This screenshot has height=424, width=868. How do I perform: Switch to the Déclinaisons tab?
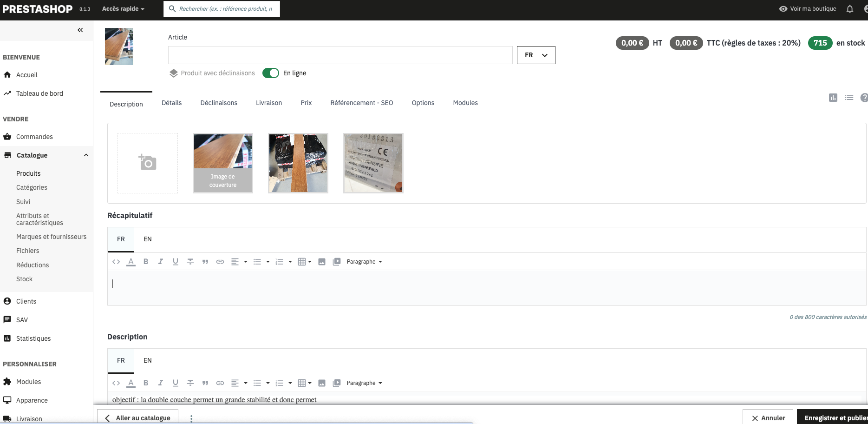pyautogui.click(x=219, y=103)
